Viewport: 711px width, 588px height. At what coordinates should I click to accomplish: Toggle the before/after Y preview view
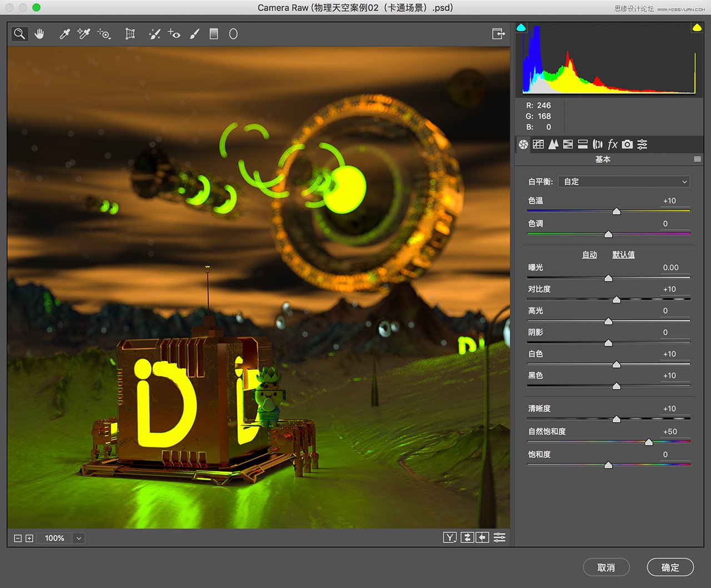pyautogui.click(x=449, y=537)
